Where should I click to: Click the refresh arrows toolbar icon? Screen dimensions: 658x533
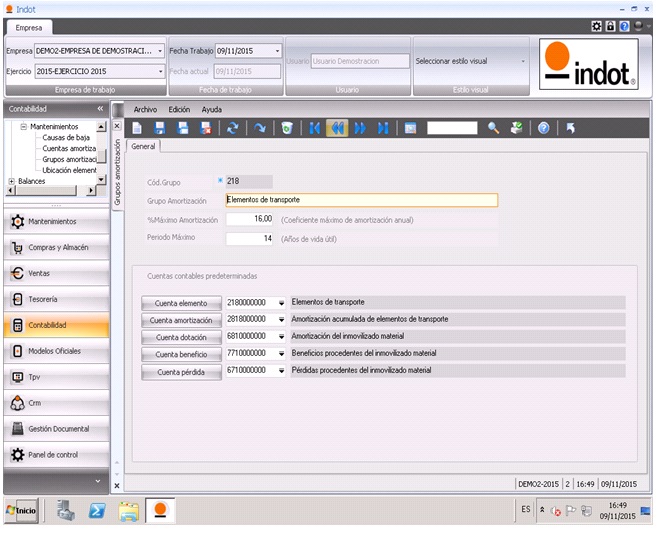point(232,128)
